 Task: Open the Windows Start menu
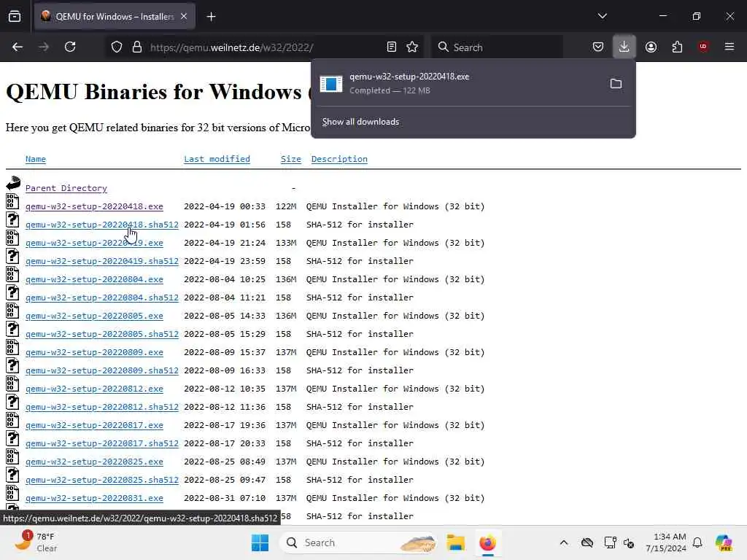pos(260,542)
